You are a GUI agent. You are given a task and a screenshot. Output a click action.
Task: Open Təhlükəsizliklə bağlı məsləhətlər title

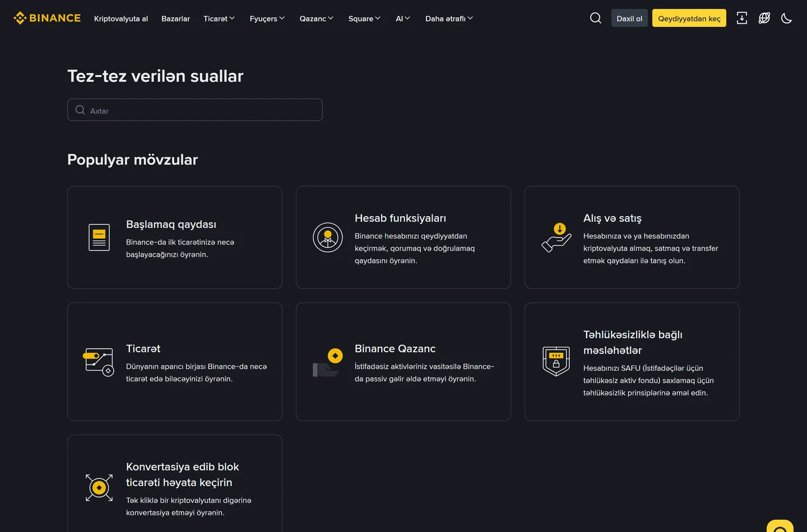[x=633, y=342]
